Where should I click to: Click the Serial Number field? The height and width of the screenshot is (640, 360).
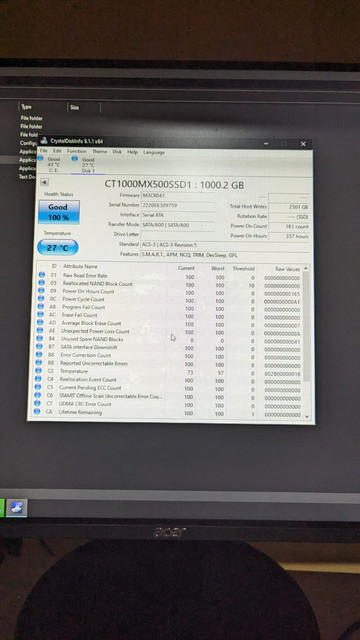tap(177, 205)
